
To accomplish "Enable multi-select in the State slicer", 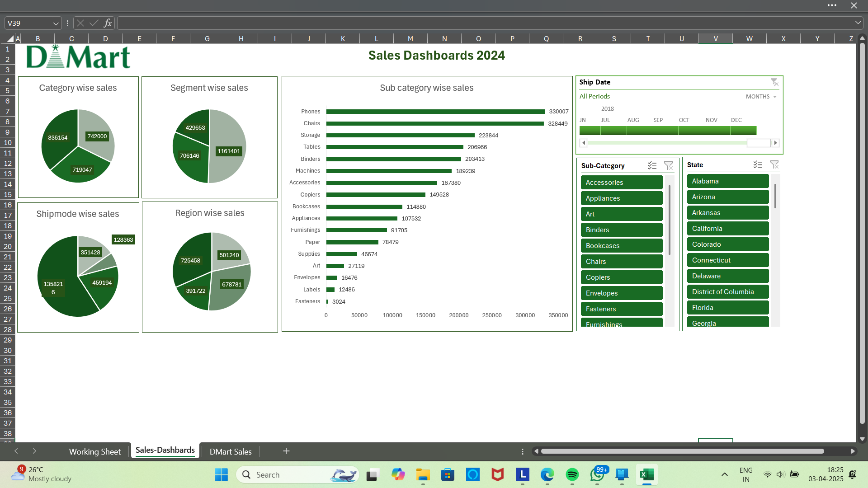I will 758,164.
